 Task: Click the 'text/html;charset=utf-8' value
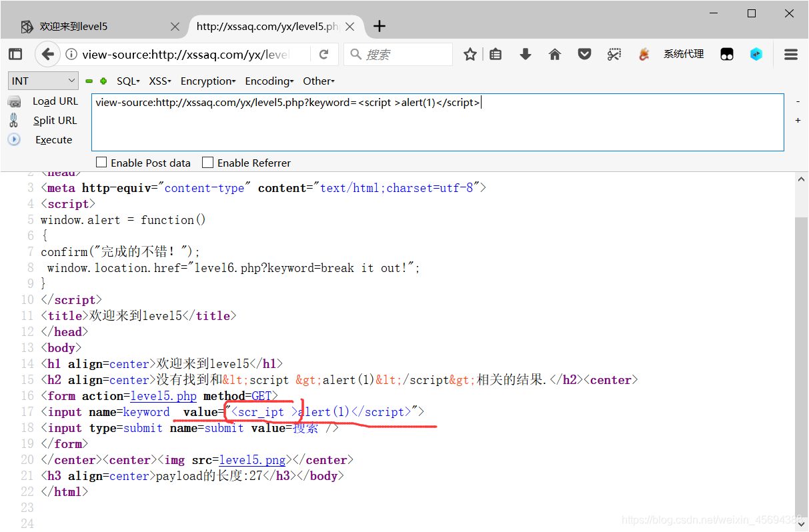click(397, 188)
